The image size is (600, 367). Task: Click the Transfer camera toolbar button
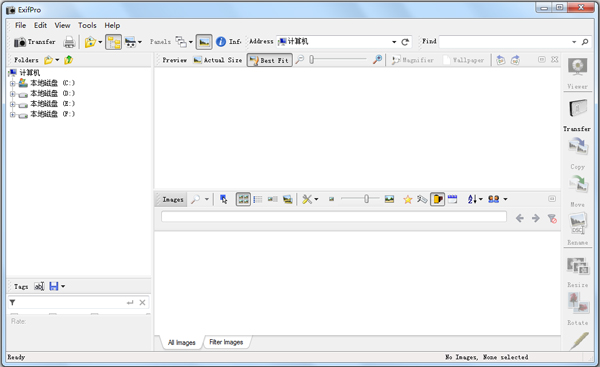[x=34, y=42]
